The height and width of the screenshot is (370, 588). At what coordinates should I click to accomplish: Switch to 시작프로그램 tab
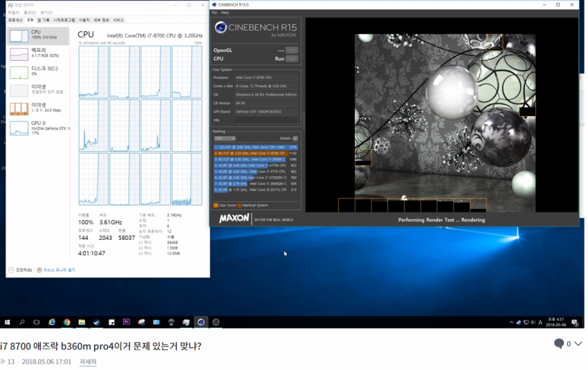(x=64, y=20)
